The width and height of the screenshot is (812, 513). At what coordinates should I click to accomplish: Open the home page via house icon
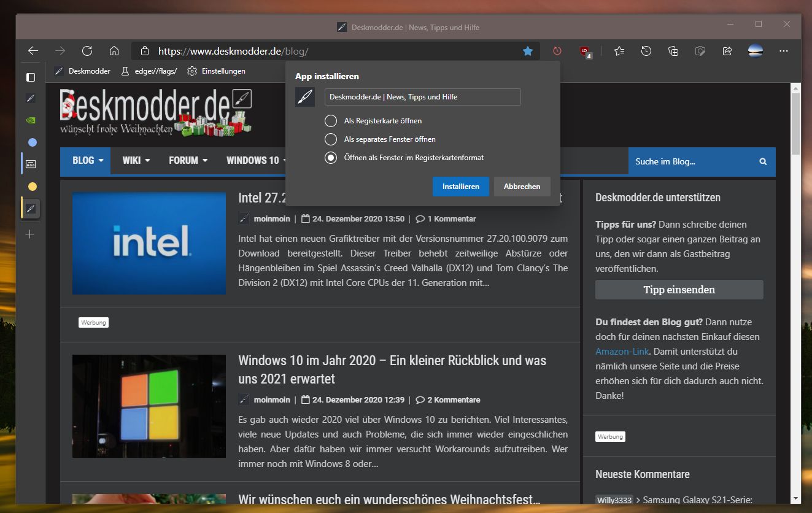pyautogui.click(x=114, y=51)
